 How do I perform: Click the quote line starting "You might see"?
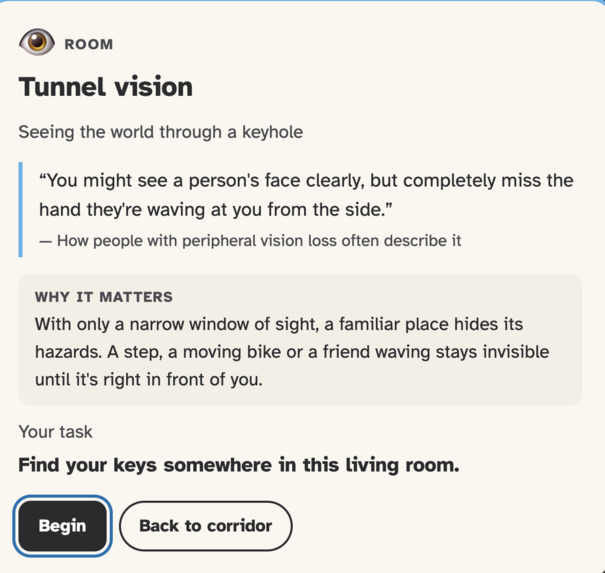(306, 181)
